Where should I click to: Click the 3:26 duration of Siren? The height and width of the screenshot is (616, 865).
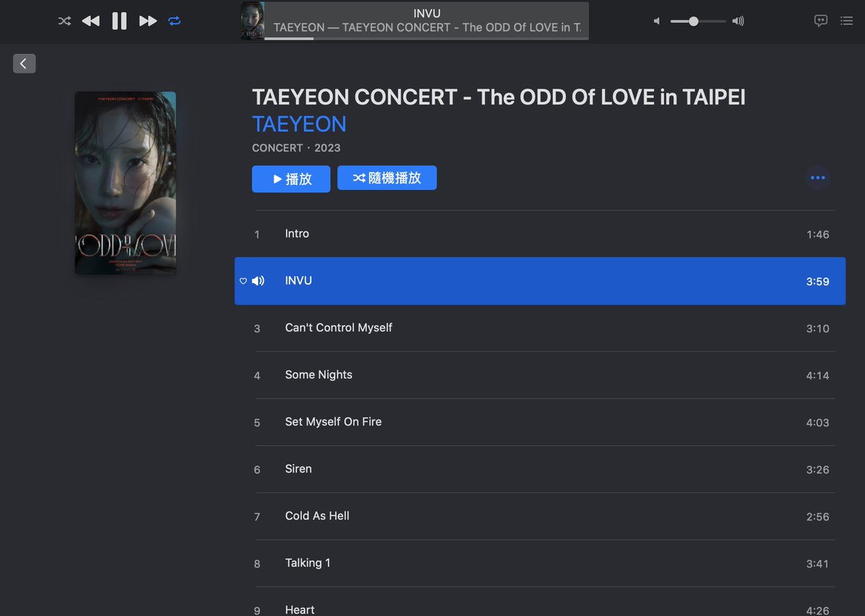[817, 470]
